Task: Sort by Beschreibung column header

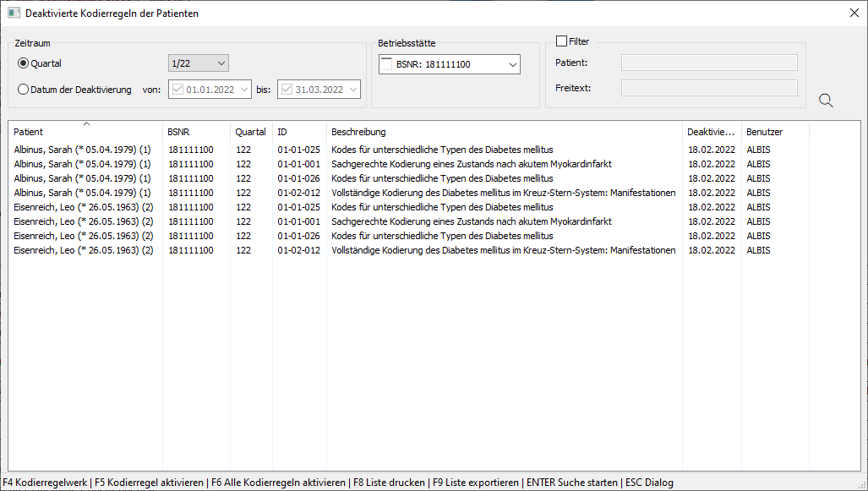Action: point(504,132)
